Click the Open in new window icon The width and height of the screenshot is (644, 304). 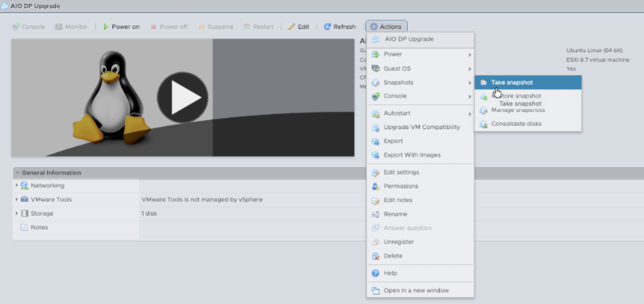click(376, 291)
